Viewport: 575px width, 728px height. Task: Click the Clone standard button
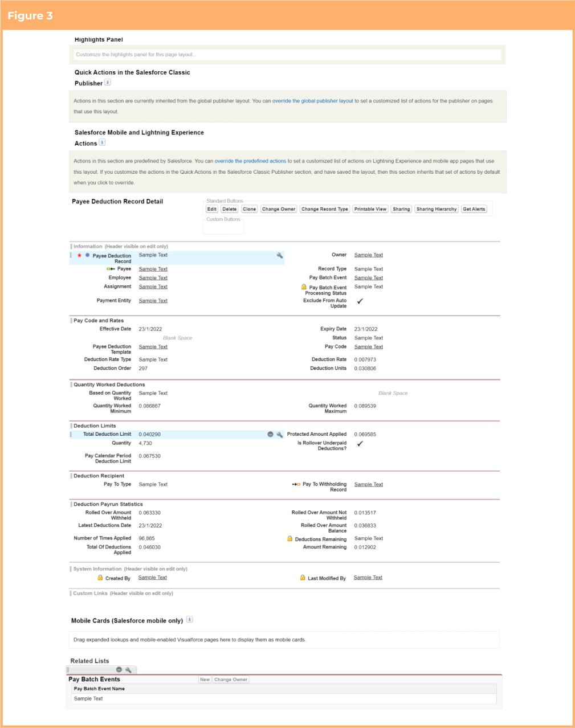point(249,209)
